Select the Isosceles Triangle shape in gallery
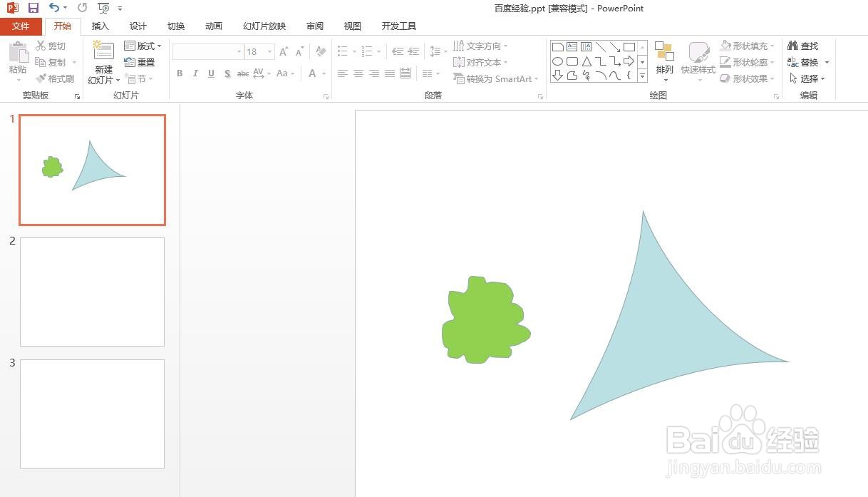 coord(587,61)
